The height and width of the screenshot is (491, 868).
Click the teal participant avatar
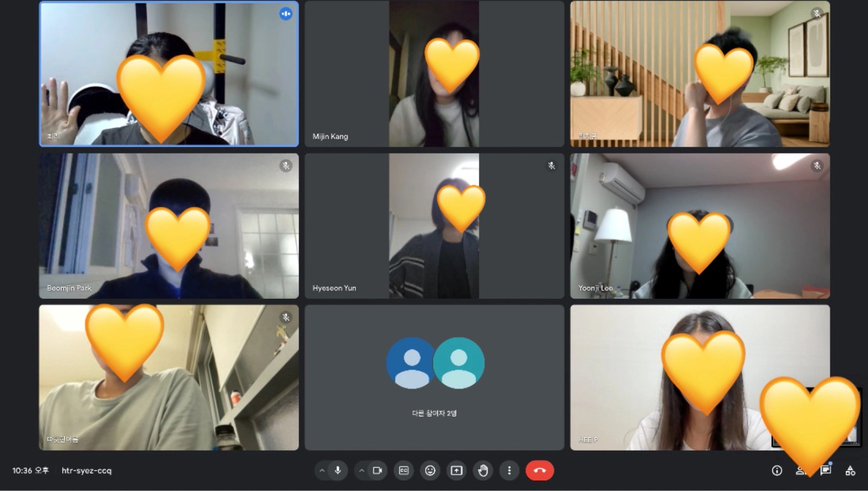pos(459,363)
